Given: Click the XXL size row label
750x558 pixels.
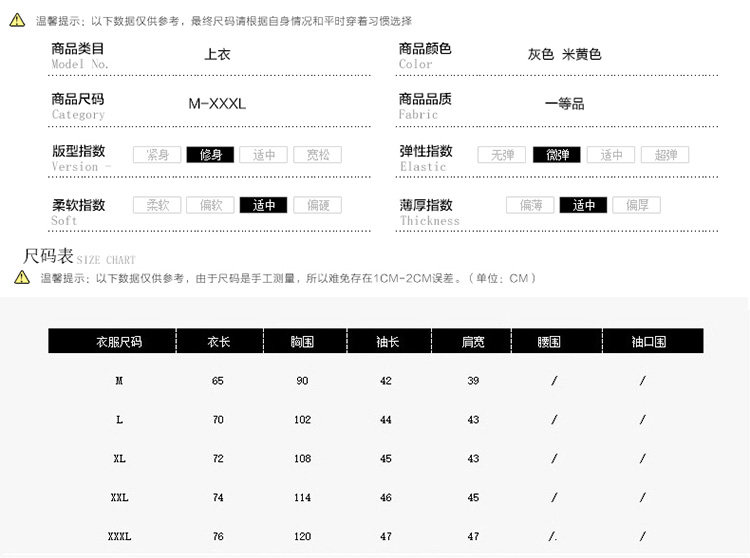Looking at the screenshot, I should 120,498.
